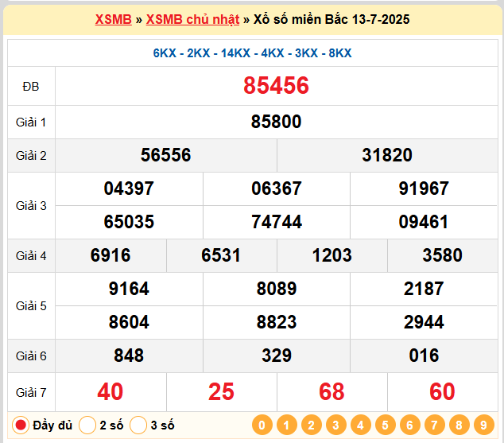Screen dimensions: 504x443
Task: Click the Giải 7 row label
Action: point(31,393)
